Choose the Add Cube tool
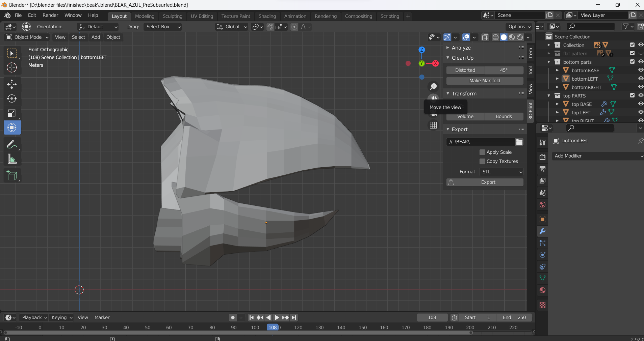 pos(12,175)
